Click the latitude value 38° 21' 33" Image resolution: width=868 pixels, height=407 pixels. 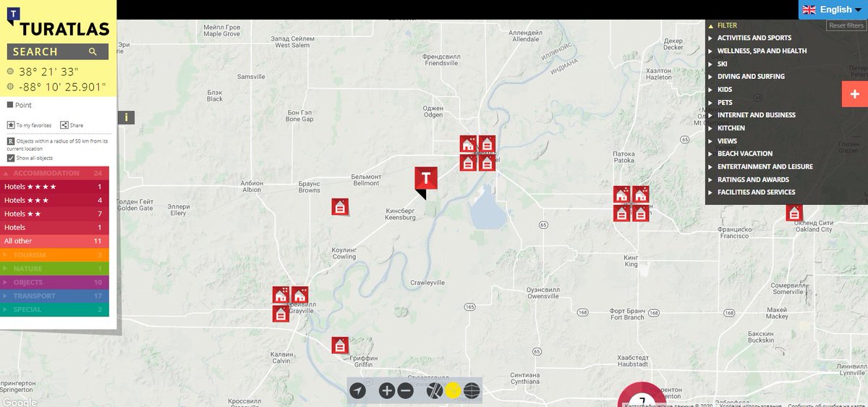tap(49, 72)
